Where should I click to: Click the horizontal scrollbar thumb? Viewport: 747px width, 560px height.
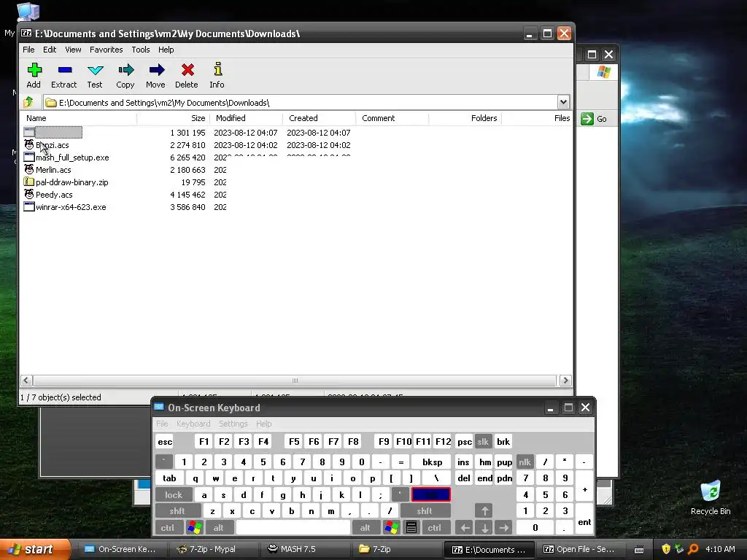(x=295, y=381)
